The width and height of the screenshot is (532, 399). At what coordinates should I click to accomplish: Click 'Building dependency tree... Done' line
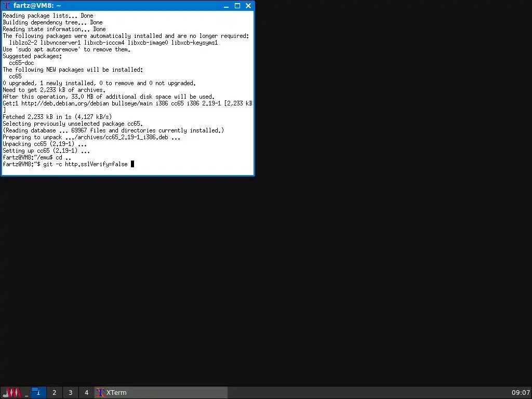click(x=52, y=22)
